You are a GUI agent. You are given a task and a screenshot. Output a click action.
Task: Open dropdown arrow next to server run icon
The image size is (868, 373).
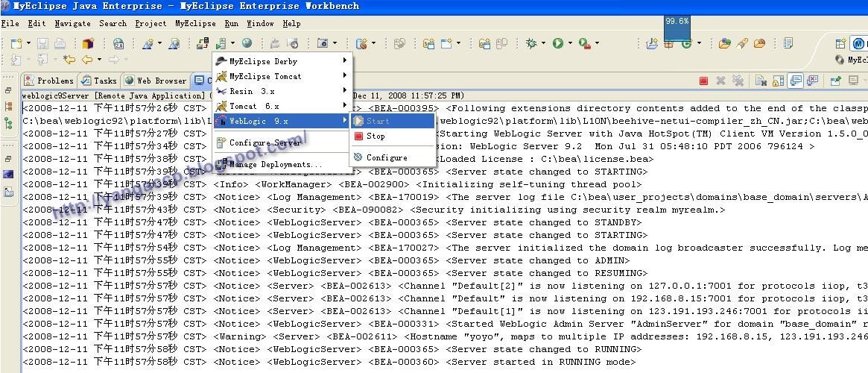(232, 43)
